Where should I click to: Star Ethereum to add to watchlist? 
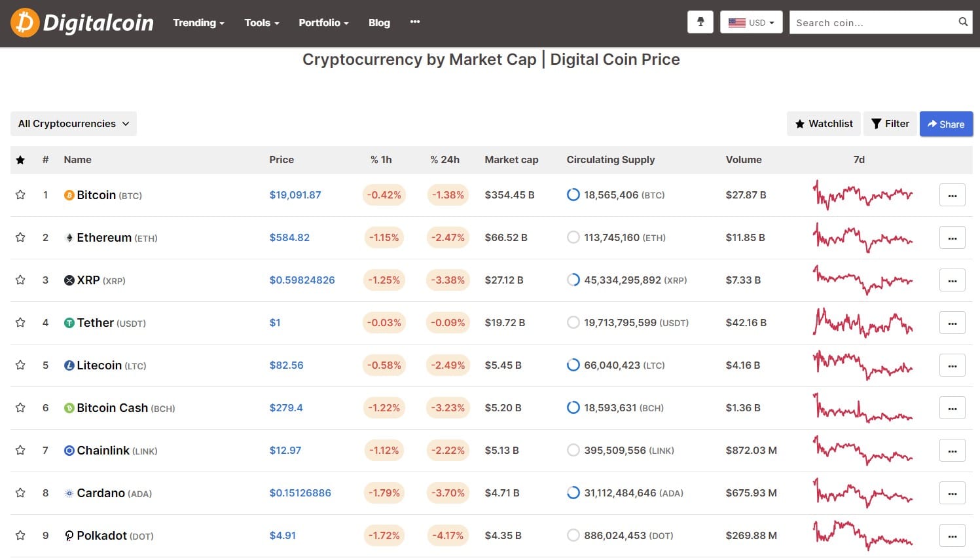[x=20, y=238]
